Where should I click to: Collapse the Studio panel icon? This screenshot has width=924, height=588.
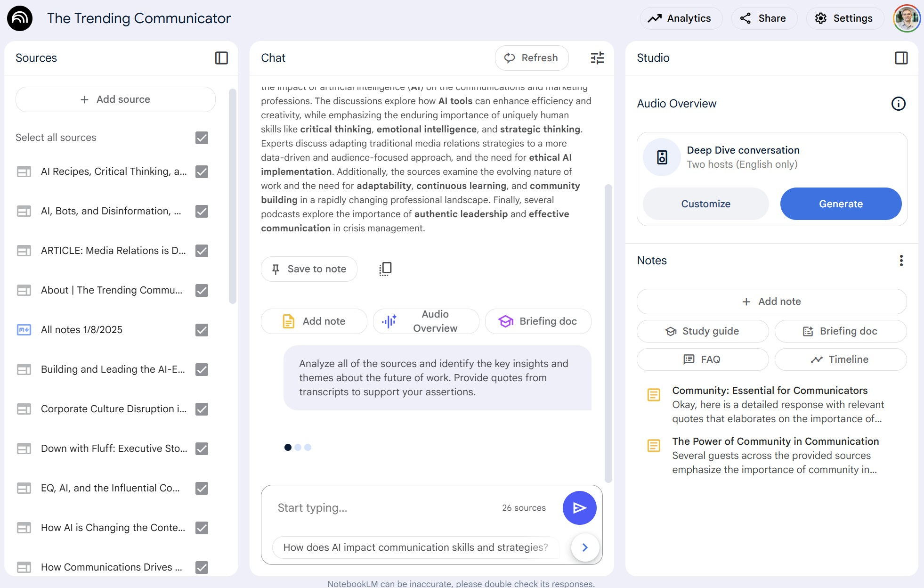coord(901,58)
